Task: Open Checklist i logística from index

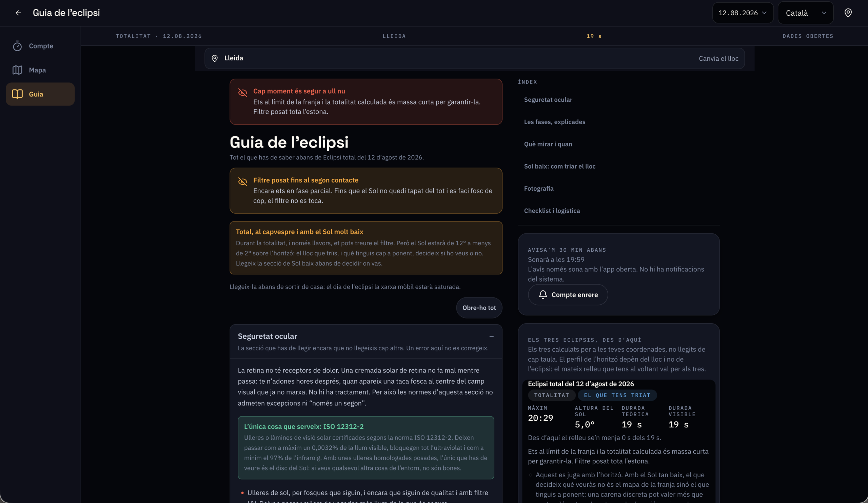Action: (552, 211)
